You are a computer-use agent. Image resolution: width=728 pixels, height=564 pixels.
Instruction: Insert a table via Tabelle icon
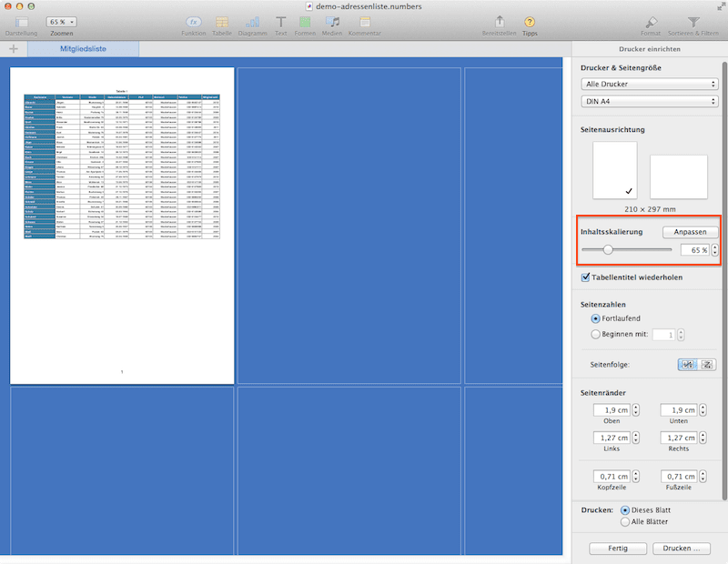click(222, 22)
